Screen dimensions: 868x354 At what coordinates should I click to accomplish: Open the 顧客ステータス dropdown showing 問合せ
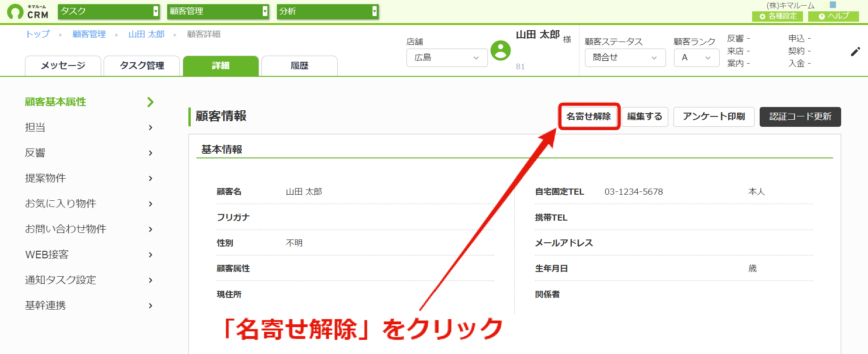625,58
